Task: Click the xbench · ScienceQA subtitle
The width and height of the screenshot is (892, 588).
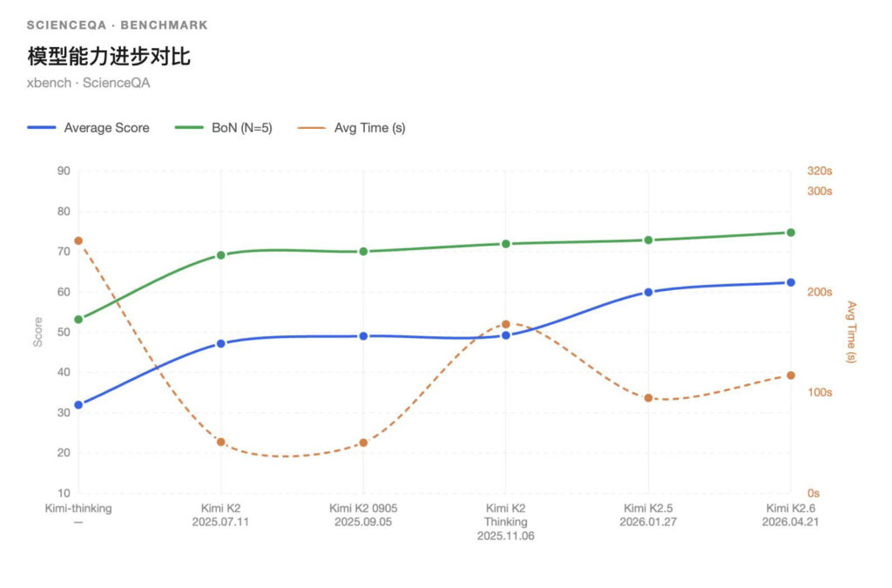Action: pyautogui.click(x=83, y=83)
